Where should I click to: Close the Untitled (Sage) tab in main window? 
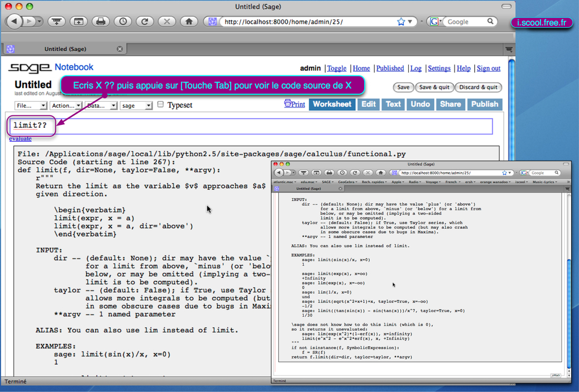click(120, 49)
